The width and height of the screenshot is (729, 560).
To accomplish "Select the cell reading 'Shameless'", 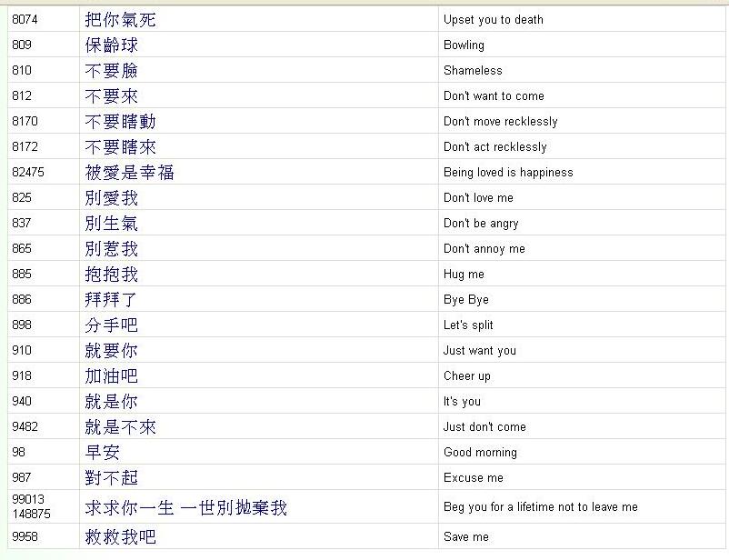I will [x=473, y=70].
